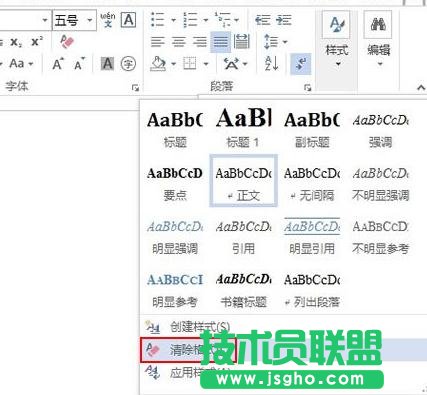Choose 清除格式 menu entry
The height and width of the screenshot is (395, 427).
pos(283,350)
